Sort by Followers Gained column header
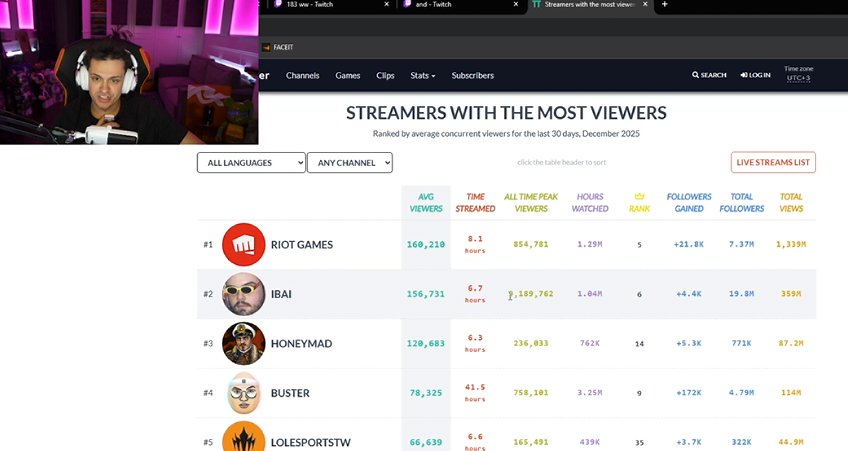This screenshot has width=848, height=451. click(688, 203)
